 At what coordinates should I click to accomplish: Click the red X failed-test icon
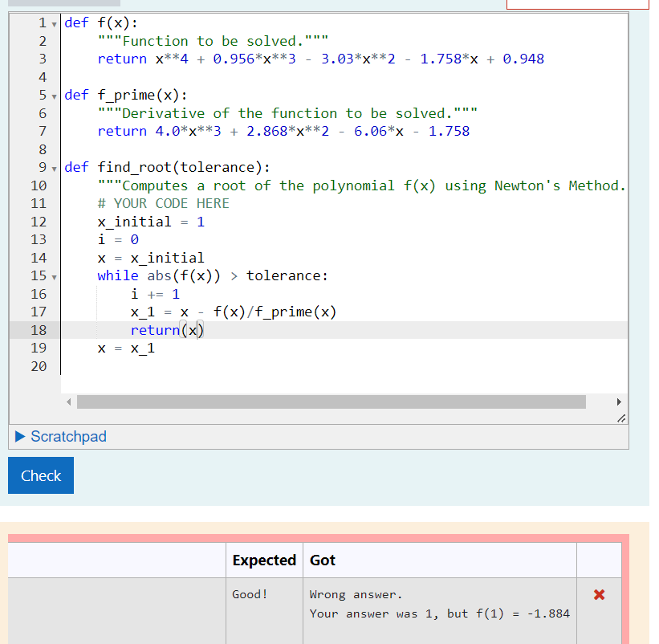(599, 594)
